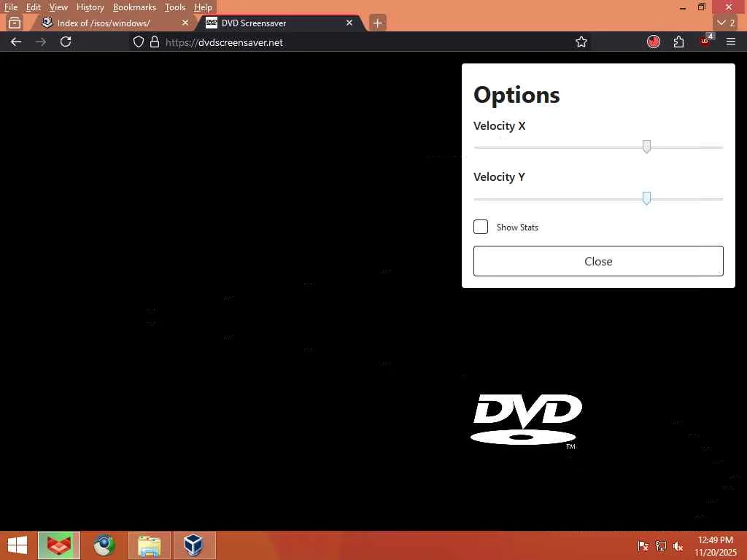Click the Close button in Options
The image size is (747, 560).
(x=598, y=261)
